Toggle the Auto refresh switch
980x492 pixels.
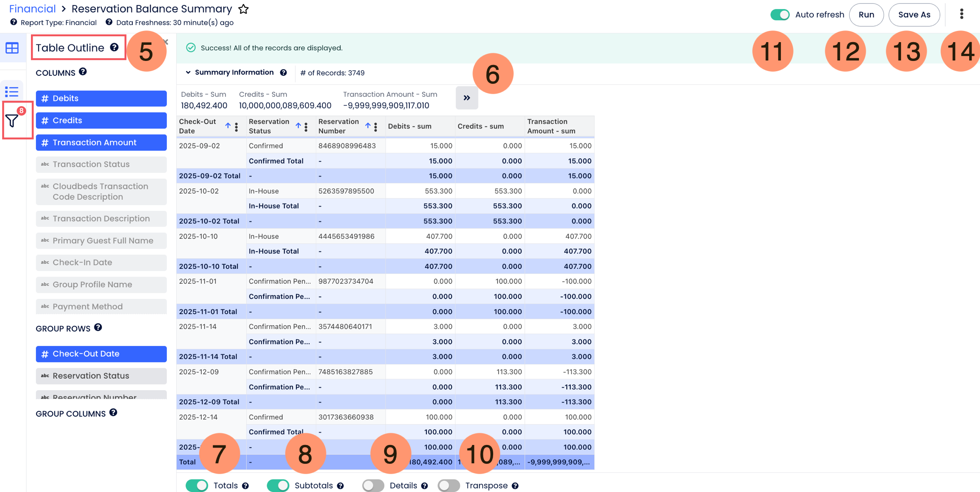[780, 14]
